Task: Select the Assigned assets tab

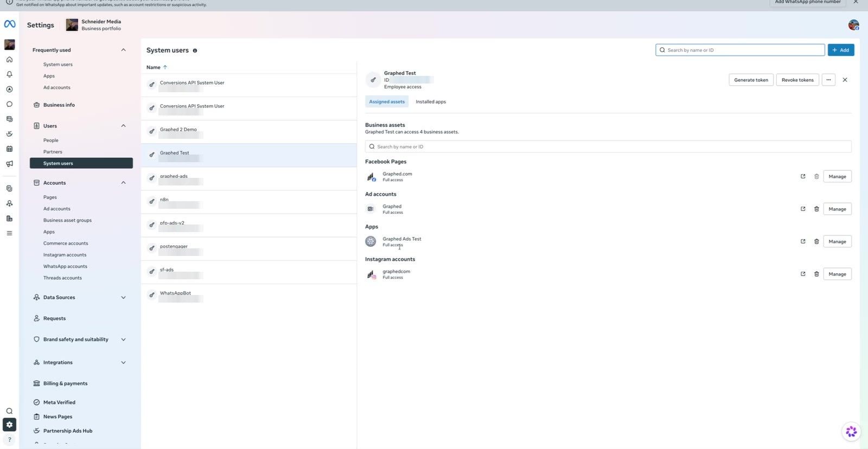Action: [387, 102]
